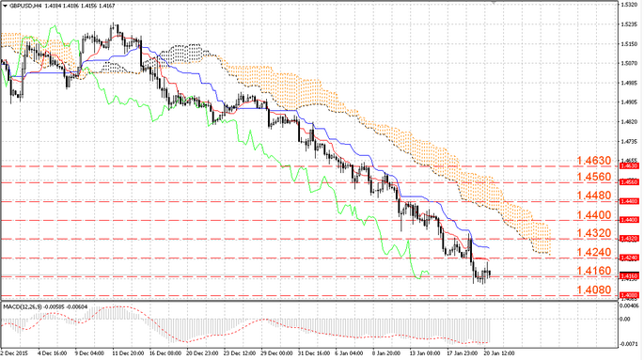Click the 20 Jan 12:00 time axis label
The width and height of the screenshot is (644, 360).
point(499,353)
